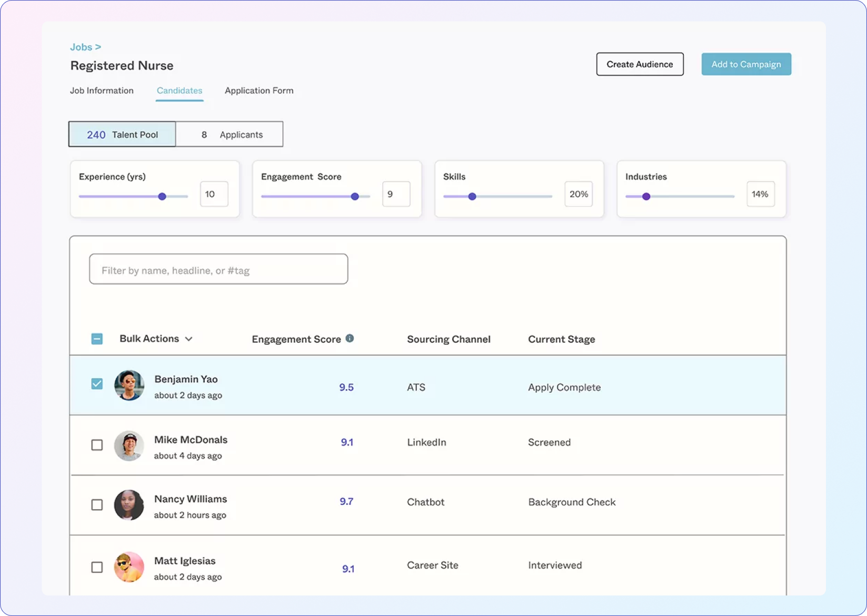Click "about 2 hours ago" under Nancy Williams
Screen dimensions: 867x616
click(x=190, y=515)
